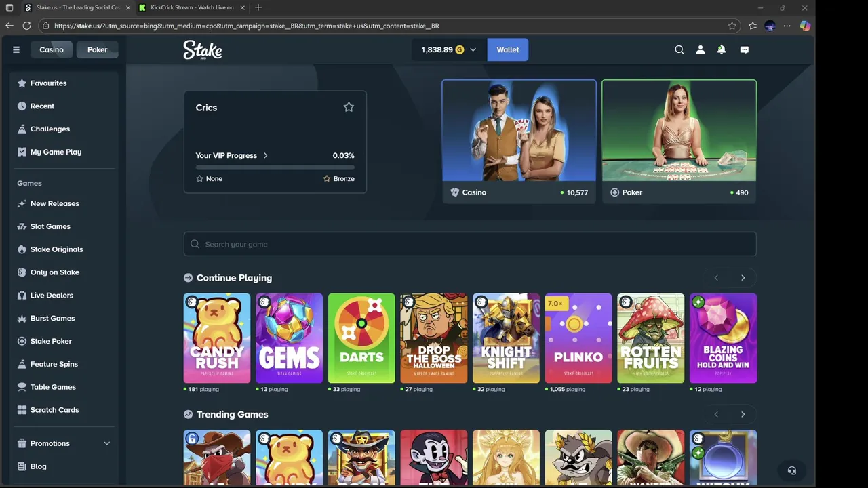The image size is (868, 488).
Task: Show previous Continue Playing games
Action: [716, 278]
